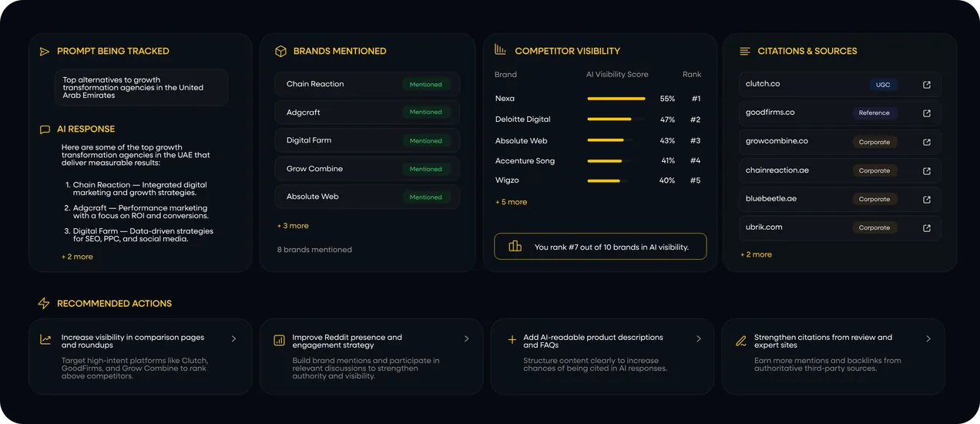Click the rank #7 out of 10 banner
This screenshot has width=980, height=424.
600,247
